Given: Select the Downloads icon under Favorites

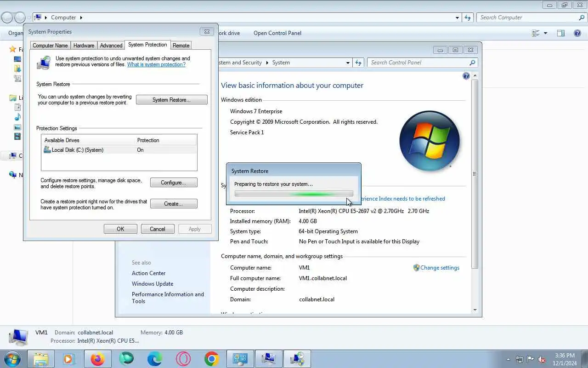Looking at the screenshot, I should [x=17, y=69].
